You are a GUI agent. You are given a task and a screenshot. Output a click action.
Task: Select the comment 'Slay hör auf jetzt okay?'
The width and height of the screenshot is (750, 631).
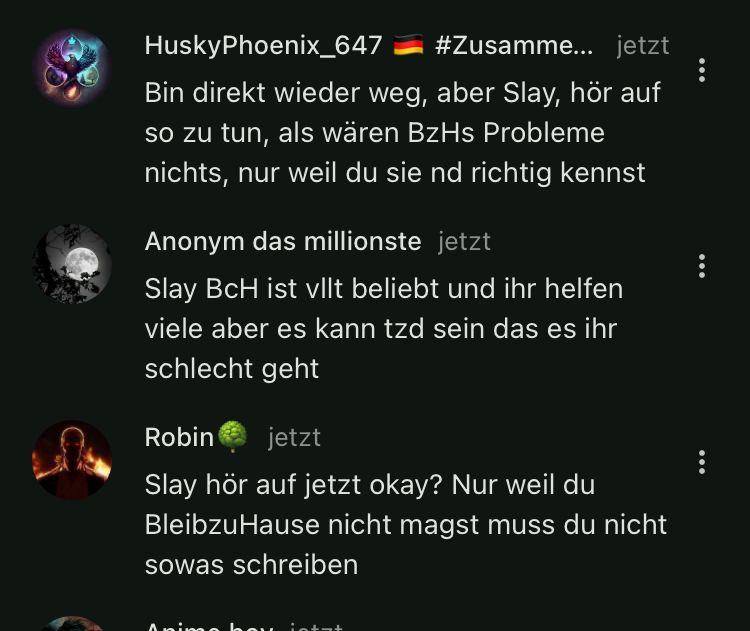coord(406,525)
